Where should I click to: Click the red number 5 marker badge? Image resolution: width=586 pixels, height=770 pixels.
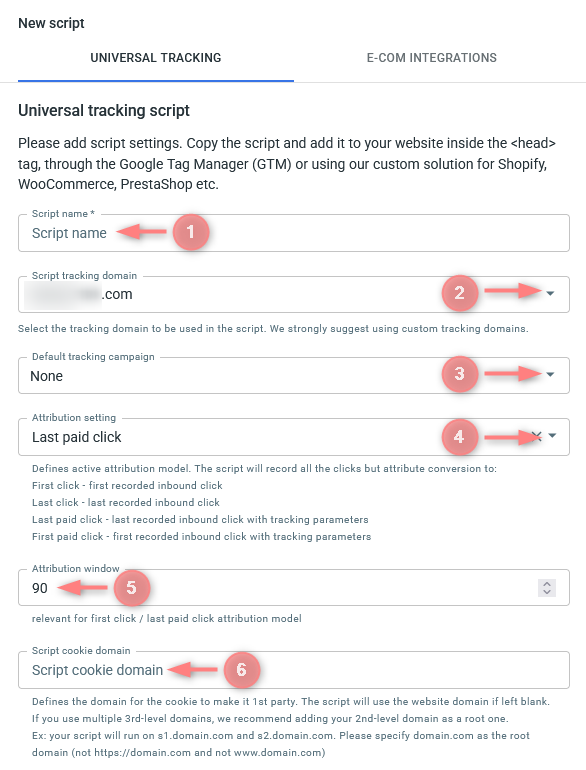131,587
